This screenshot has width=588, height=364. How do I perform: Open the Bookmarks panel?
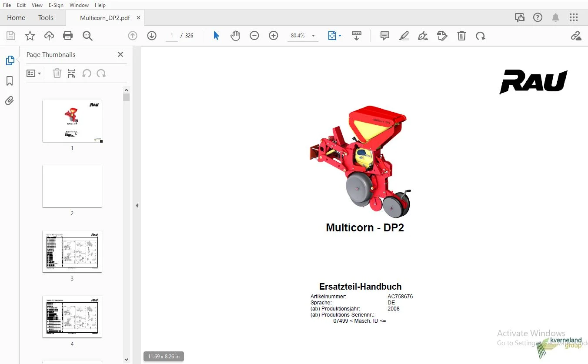(10, 81)
